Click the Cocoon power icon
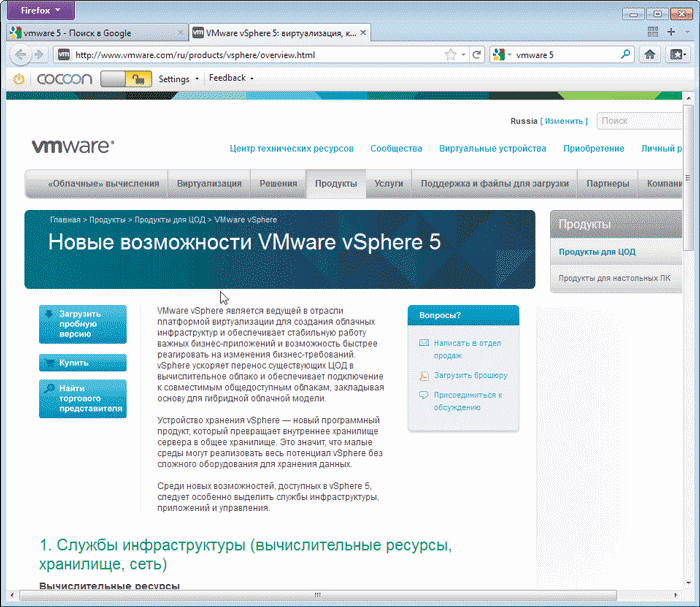This screenshot has height=607, width=700. click(x=19, y=79)
